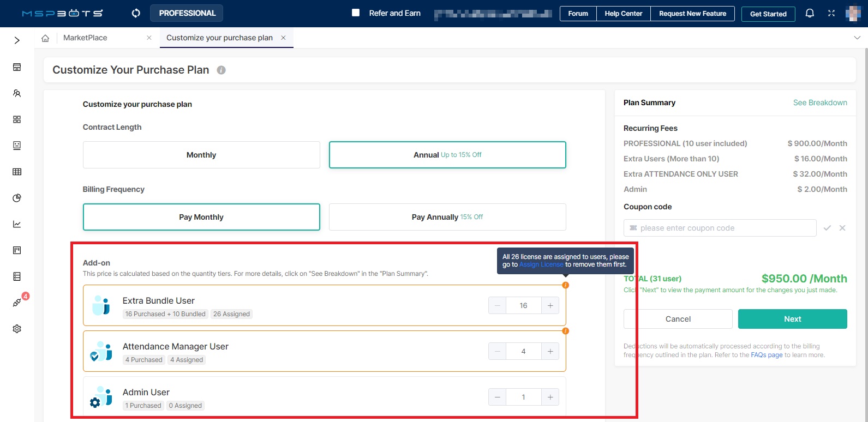
Task: Open the Help Center
Action: click(623, 14)
